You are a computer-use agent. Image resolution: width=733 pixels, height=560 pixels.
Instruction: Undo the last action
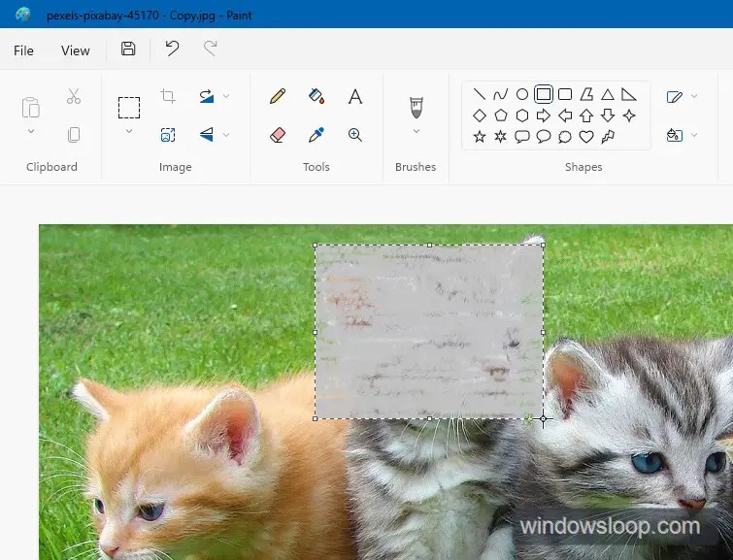click(x=172, y=49)
